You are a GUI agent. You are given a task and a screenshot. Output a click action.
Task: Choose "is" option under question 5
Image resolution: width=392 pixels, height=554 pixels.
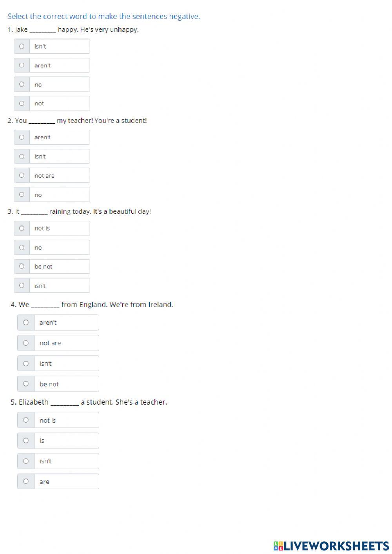coord(26,441)
